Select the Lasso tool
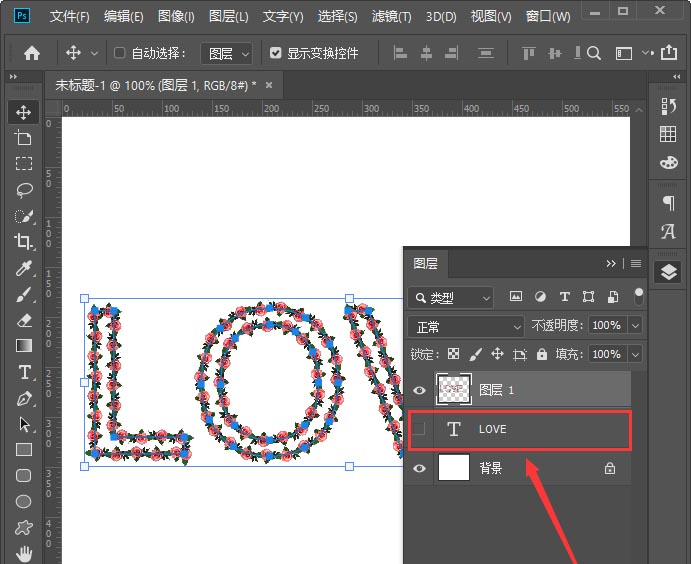The image size is (691, 564). click(x=24, y=189)
